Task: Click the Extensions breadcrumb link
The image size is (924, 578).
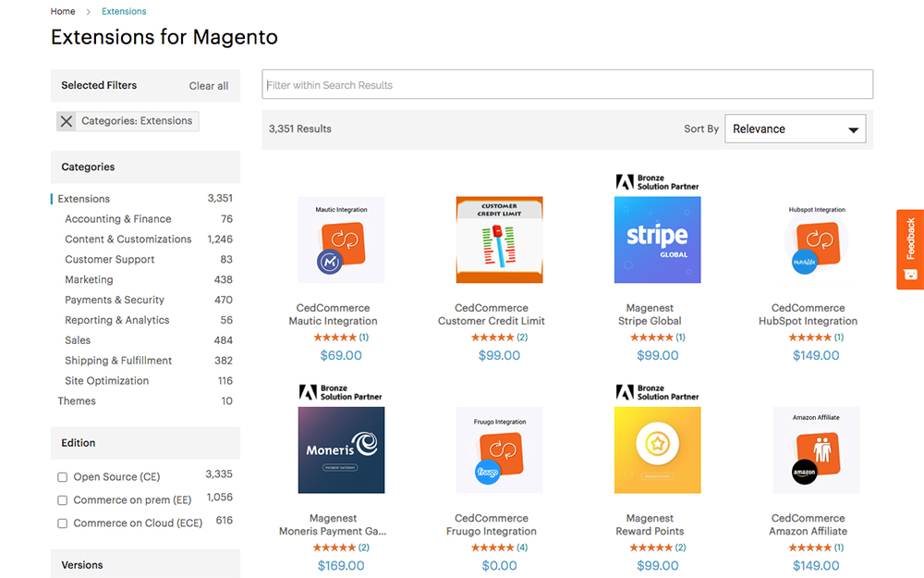Action: pos(124,11)
